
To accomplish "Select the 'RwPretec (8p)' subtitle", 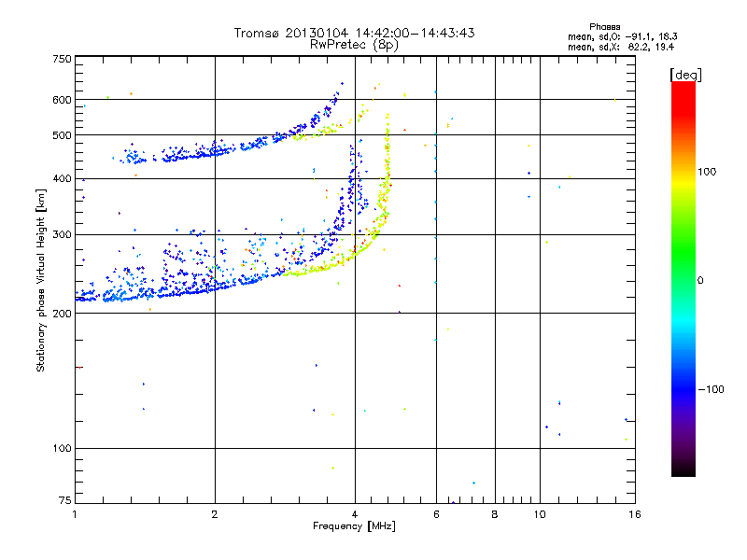I will pyautogui.click(x=354, y=45).
